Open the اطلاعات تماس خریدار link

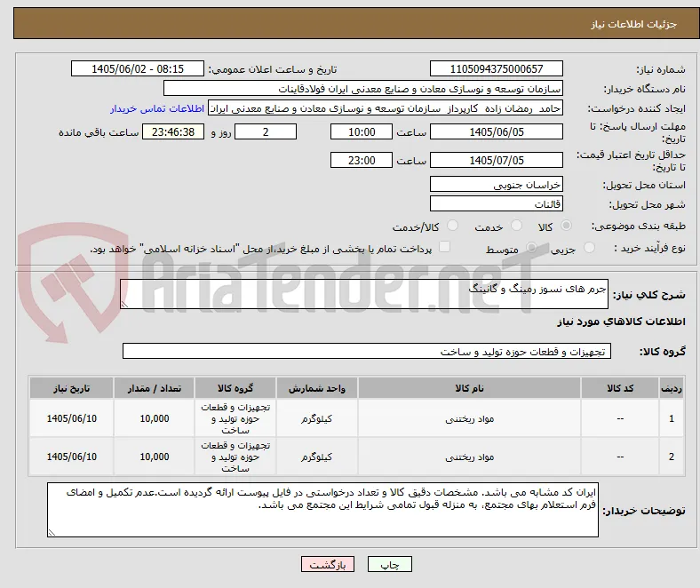(157, 108)
